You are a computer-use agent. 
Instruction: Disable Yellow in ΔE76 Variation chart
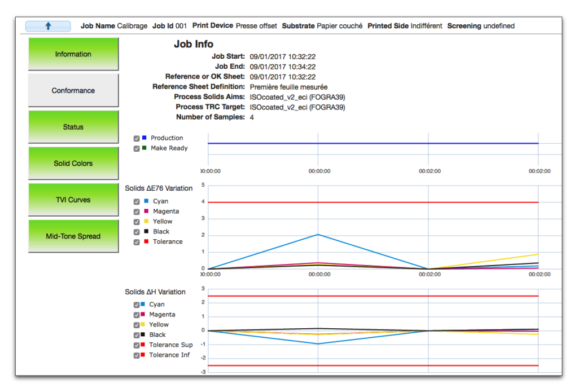(137, 222)
